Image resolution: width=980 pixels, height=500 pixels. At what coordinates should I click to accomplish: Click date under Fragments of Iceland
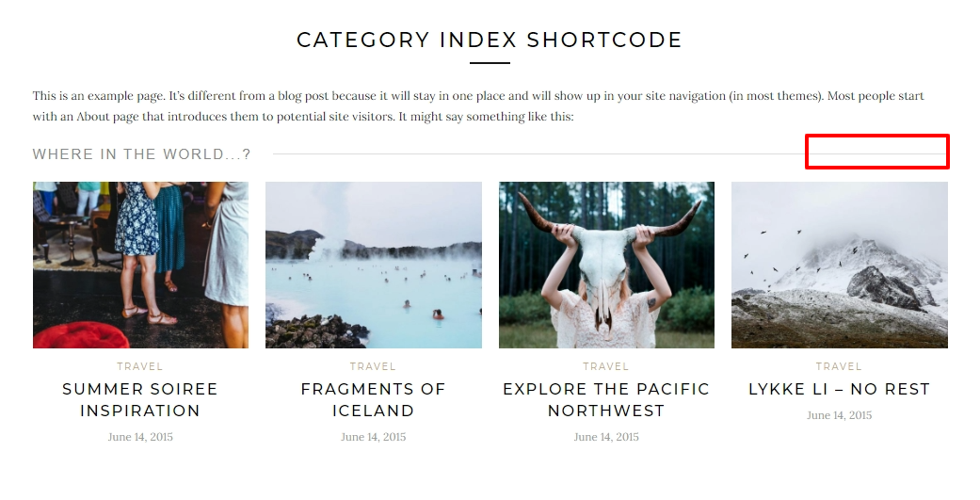[373, 437]
